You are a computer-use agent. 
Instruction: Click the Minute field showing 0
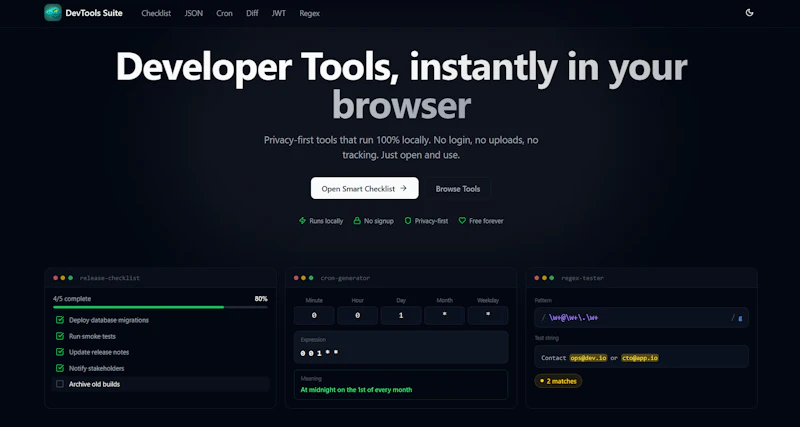coord(314,315)
